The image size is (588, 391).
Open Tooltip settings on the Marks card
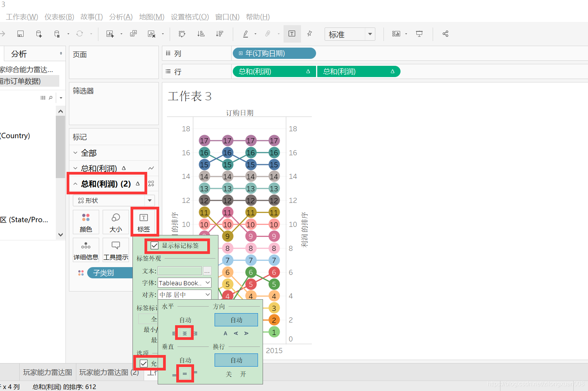click(115, 250)
